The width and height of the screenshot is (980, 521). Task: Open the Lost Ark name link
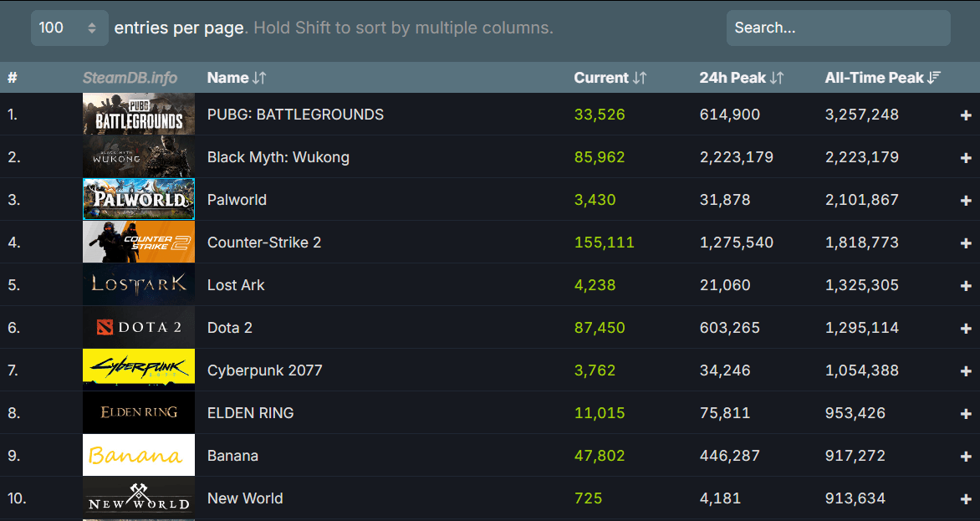pos(236,285)
